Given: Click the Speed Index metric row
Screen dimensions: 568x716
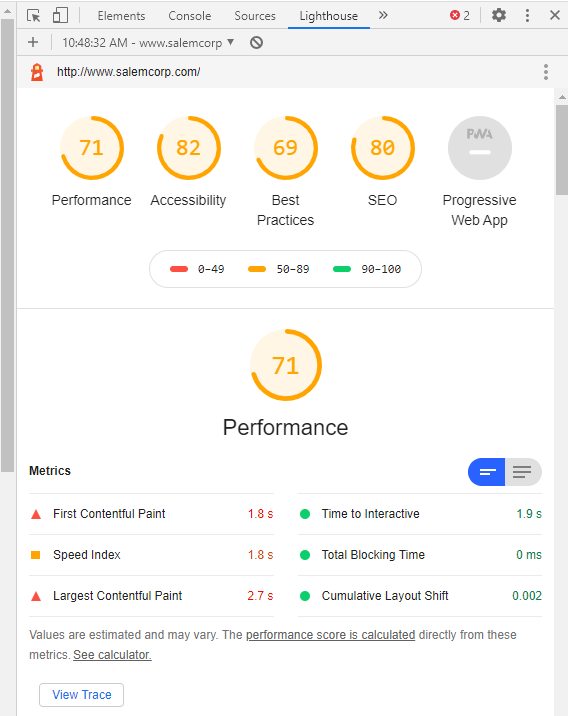Looking at the screenshot, I should [x=152, y=555].
